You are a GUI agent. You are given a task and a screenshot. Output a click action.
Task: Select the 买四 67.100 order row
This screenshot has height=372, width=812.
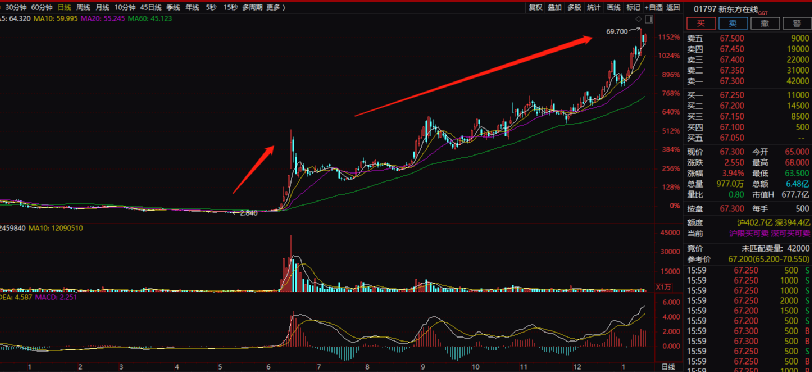748,127
